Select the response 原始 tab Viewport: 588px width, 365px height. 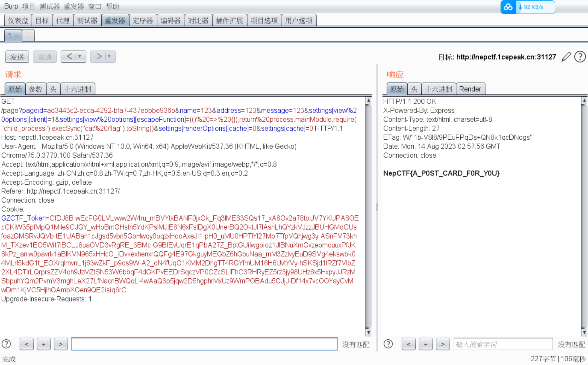(x=397, y=89)
